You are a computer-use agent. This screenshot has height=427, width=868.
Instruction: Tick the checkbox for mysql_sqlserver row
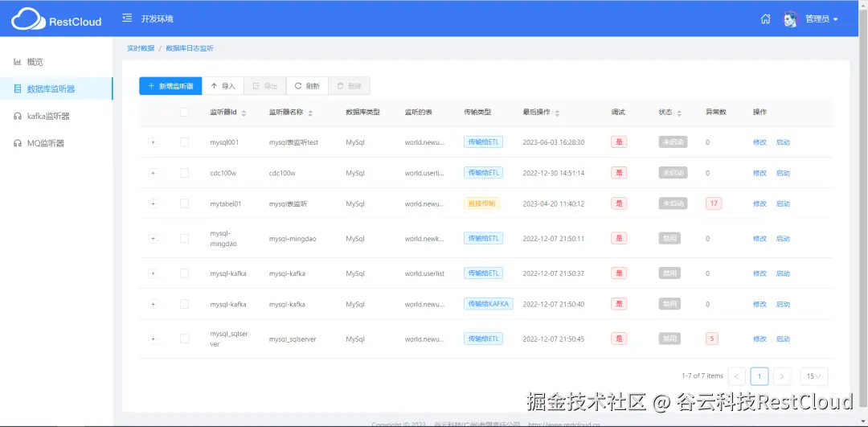pyautogui.click(x=184, y=339)
